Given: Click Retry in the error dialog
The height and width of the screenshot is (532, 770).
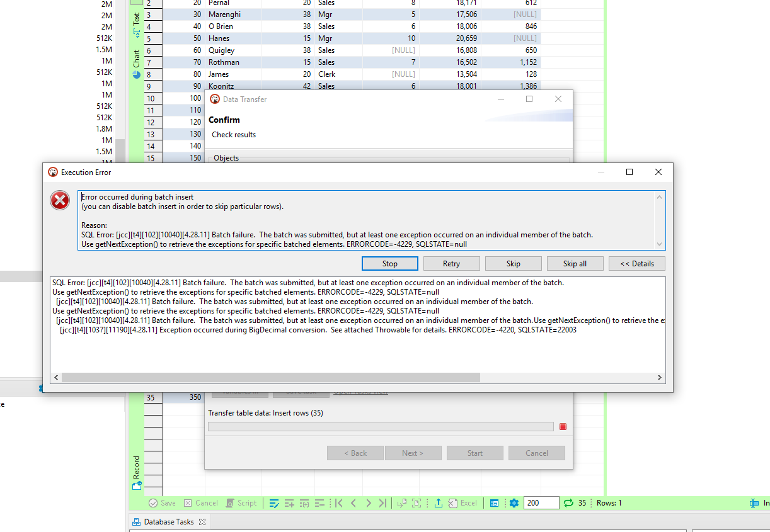Looking at the screenshot, I should pos(451,263).
